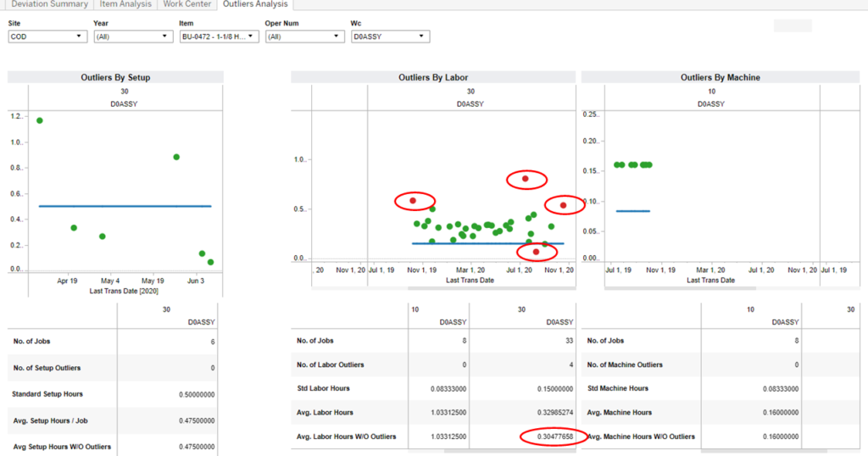Screen dimensions: 868x456
Task: Select the highest setup point near 1.2
Action: (39, 120)
